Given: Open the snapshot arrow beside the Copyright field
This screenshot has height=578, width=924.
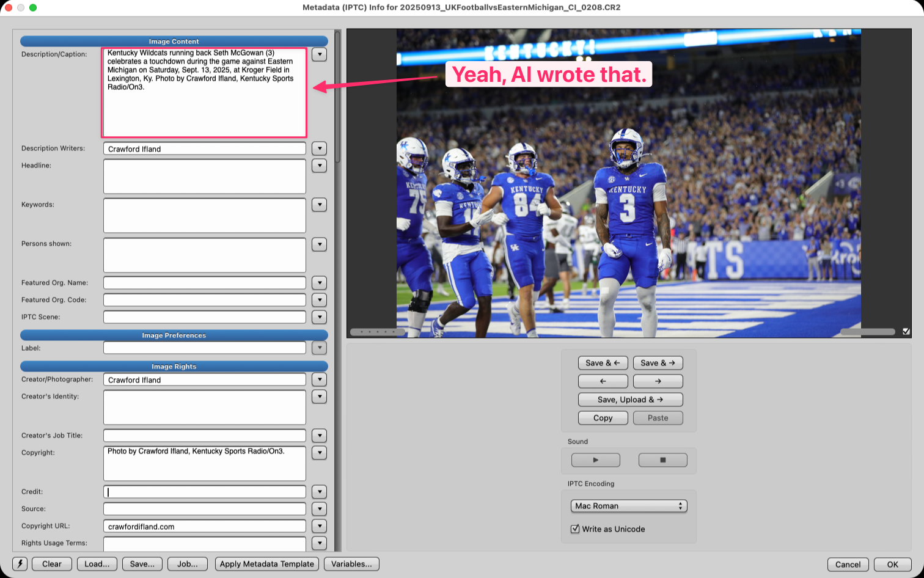Looking at the screenshot, I should pyautogui.click(x=319, y=453).
